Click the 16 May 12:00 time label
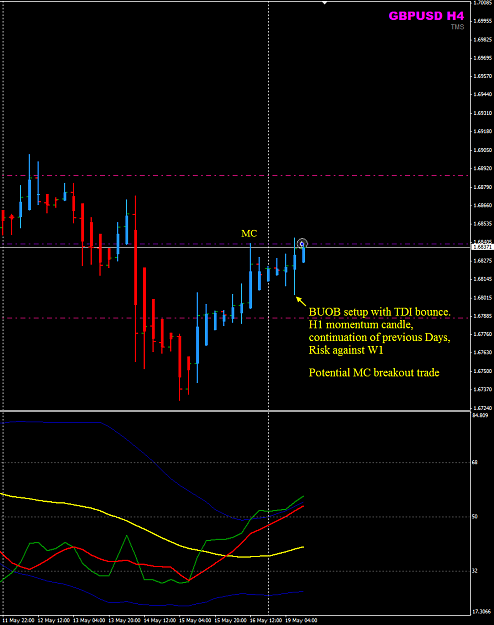 [266, 621]
